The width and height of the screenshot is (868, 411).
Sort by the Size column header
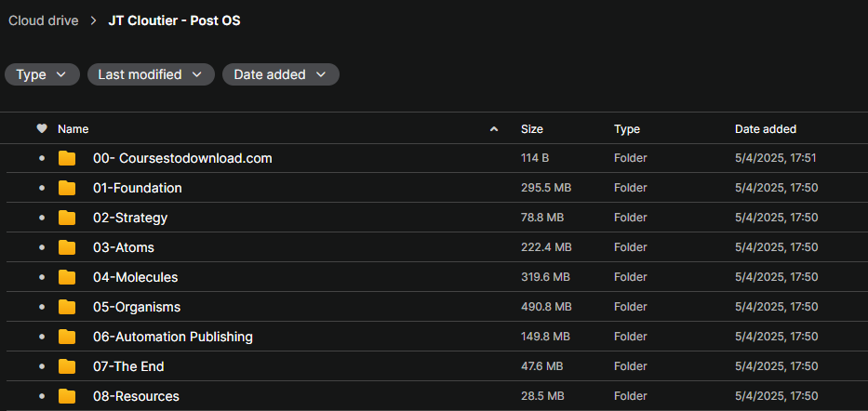click(x=532, y=129)
